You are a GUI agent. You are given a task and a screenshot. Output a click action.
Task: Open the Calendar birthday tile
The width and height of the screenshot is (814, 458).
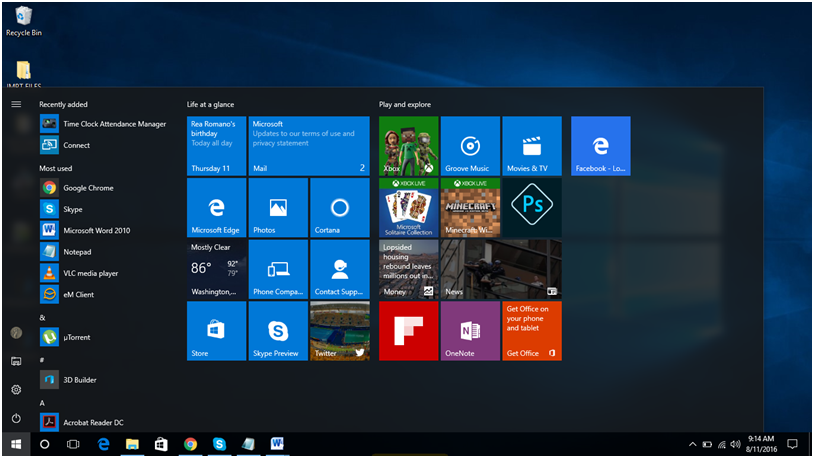(x=216, y=146)
